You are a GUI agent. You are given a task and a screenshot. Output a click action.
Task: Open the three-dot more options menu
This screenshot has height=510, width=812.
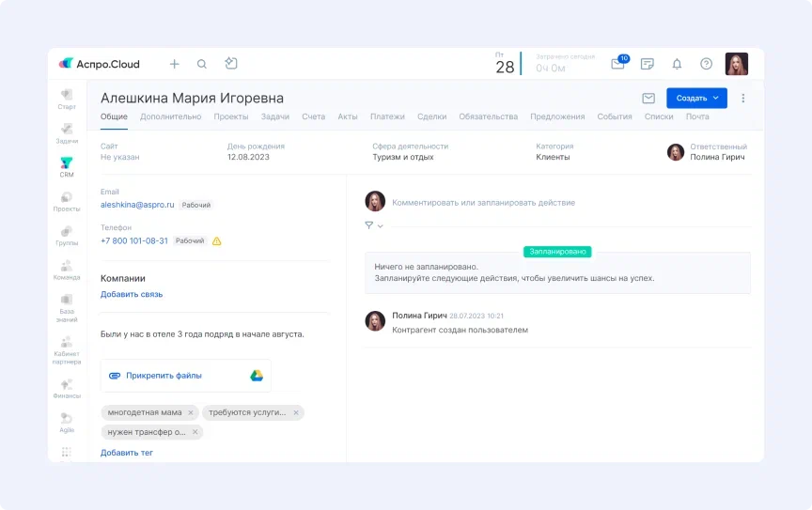coord(743,98)
